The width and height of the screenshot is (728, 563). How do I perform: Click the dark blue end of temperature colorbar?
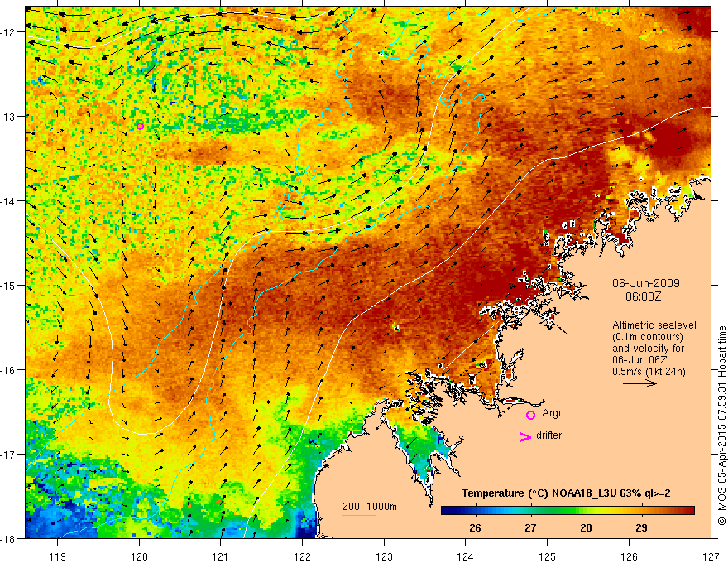click(x=447, y=511)
